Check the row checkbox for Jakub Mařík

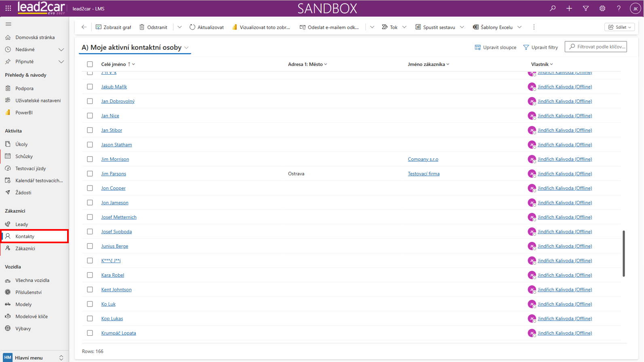coord(90,87)
